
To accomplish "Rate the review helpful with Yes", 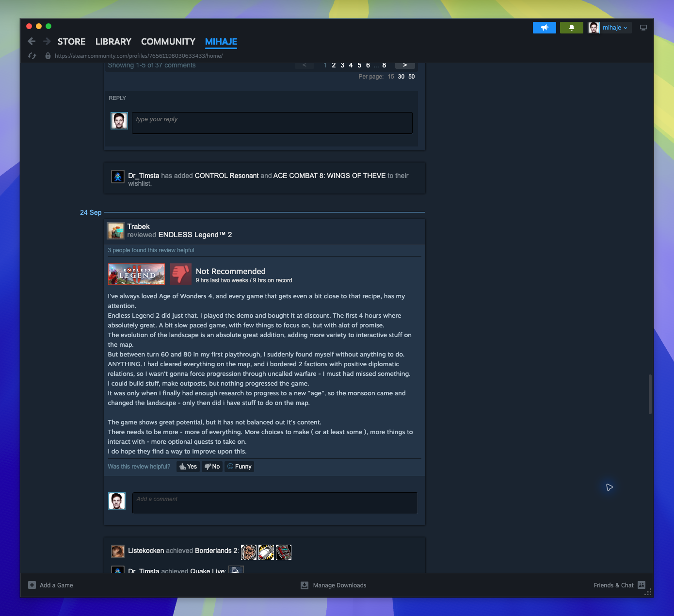I will tap(188, 467).
